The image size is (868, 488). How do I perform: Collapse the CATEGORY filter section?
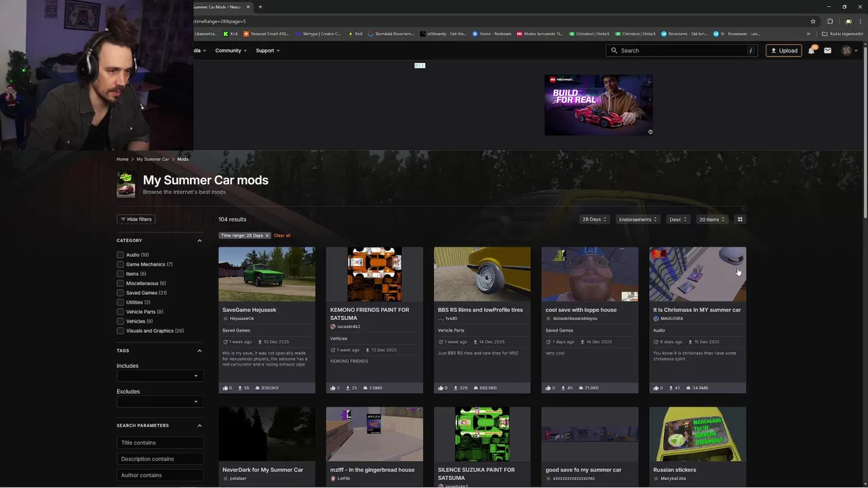199,241
